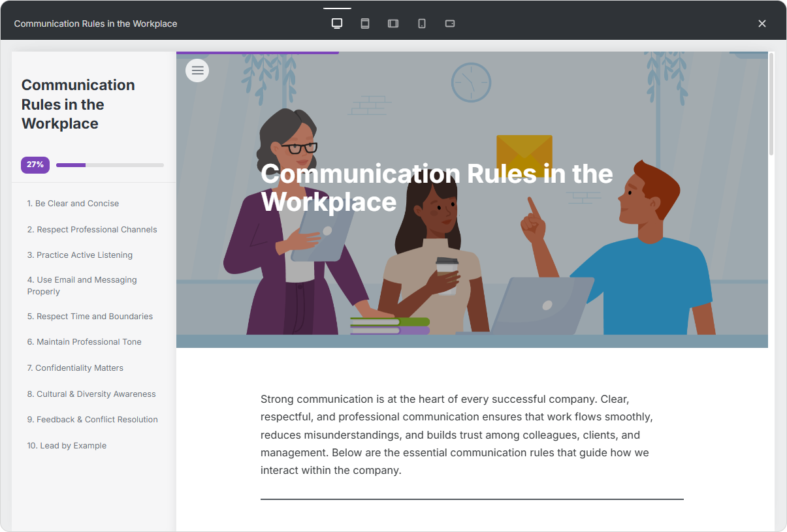Switch to mobile portrait preview
The image size is (787, 532).
pyautogui.click(x=422, y=23)
